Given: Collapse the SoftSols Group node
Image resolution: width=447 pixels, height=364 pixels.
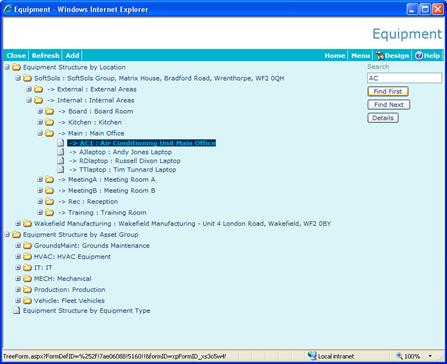Looking at the screenshot, I should (18, 78).
